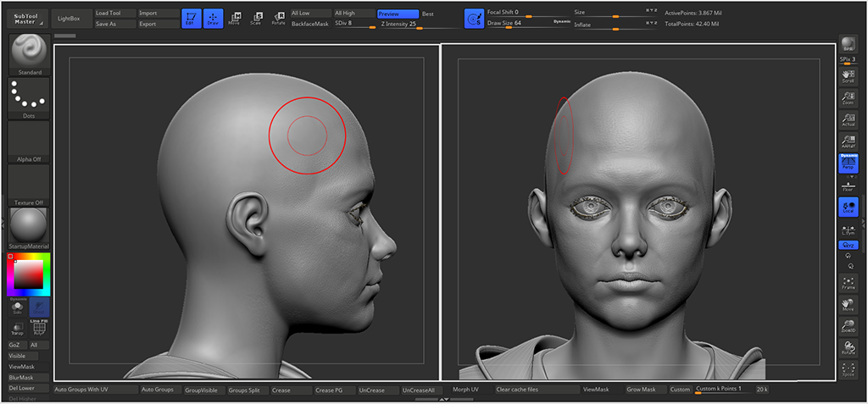This screenshot has width=868, height=404.
Task: Activate Edit mode button
Action: click(x=191, y=18)
